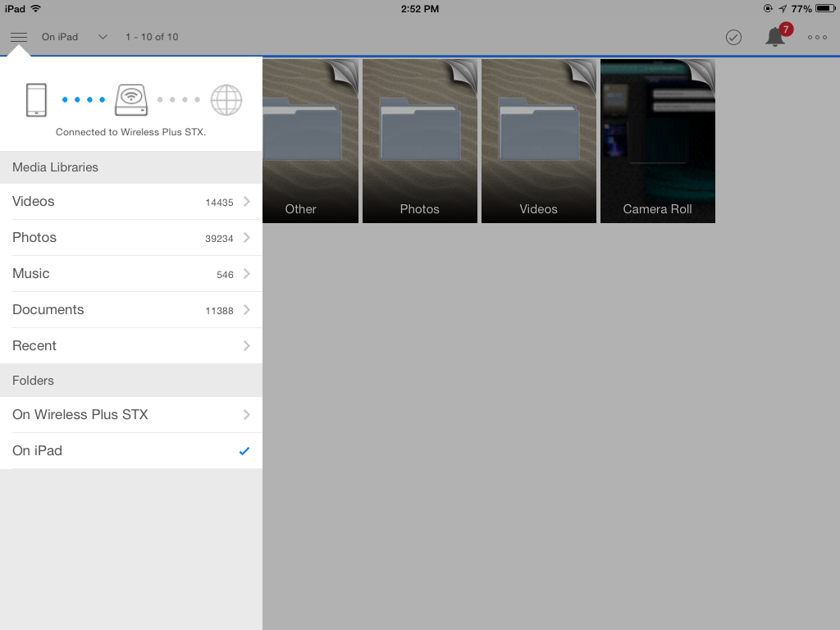Open the Videos folder in the grid
The width and height of the screenshot is (840, 630).
[x=538, y=140]
